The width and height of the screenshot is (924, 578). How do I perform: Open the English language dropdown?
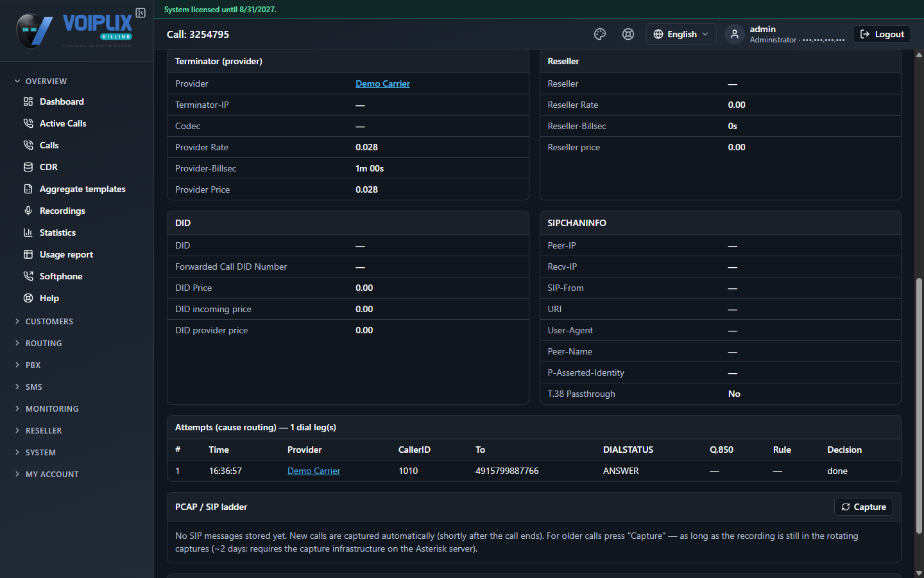(681, 34)
